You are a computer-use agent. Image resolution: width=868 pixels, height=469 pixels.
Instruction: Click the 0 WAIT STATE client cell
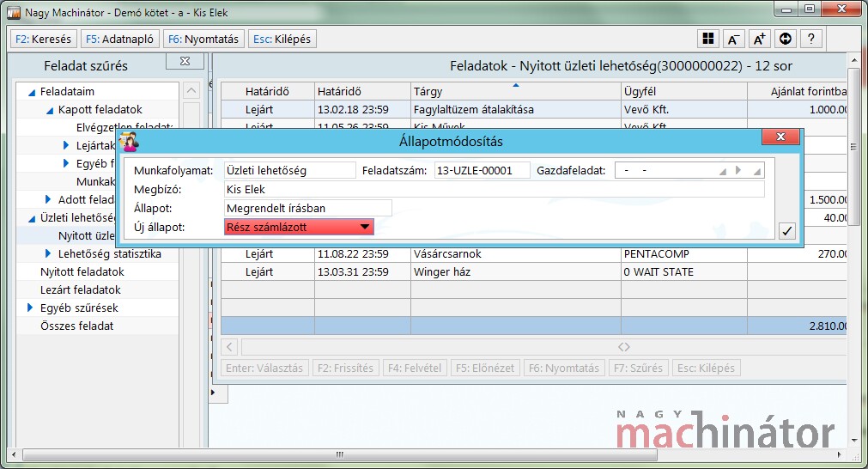(x=684, y=272)
